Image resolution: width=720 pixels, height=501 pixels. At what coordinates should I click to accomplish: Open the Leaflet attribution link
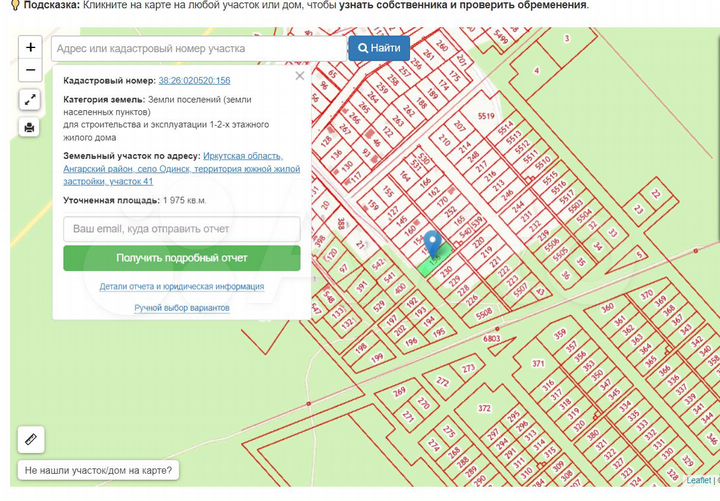[699, 481]
